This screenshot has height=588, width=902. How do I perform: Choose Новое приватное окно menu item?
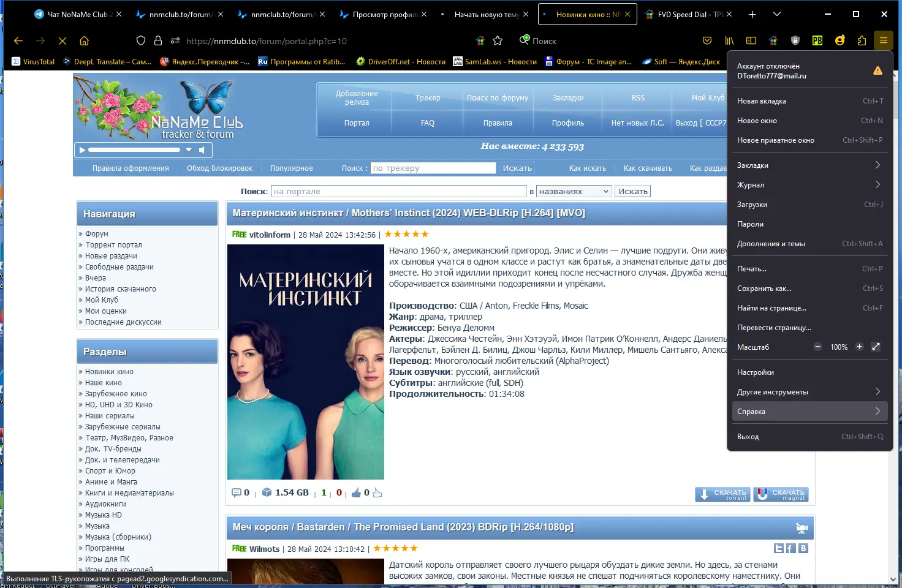(809, 140)
